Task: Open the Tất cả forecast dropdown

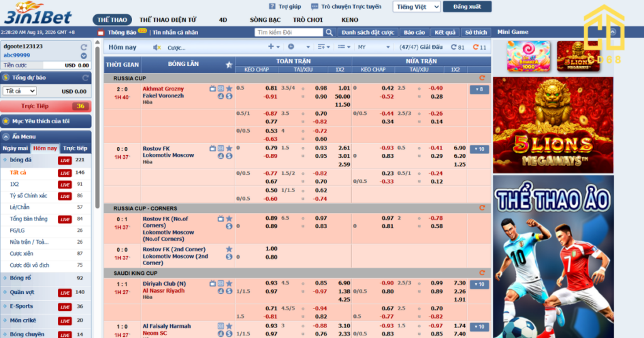Action: 19,91
